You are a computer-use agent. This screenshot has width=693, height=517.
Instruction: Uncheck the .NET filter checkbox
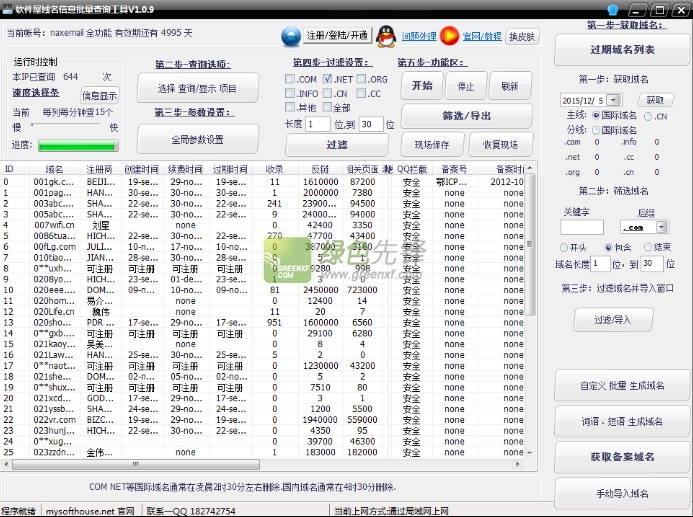[327, 79]
